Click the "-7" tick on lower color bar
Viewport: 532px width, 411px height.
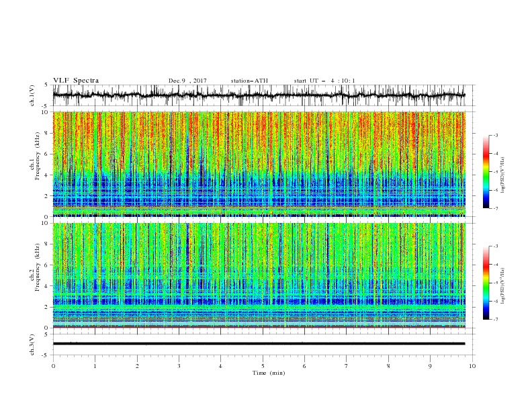pyautogui.click(x=495, y=319)
